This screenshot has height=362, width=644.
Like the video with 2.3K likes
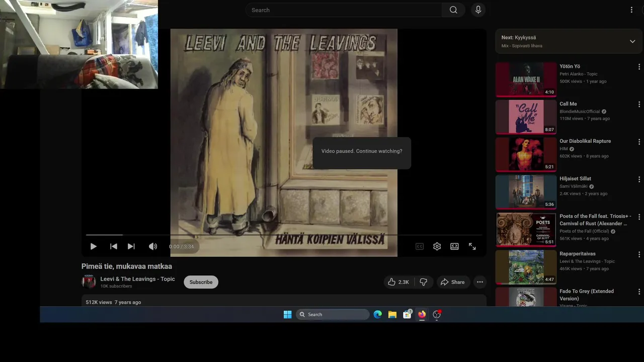tap(398, 282)
